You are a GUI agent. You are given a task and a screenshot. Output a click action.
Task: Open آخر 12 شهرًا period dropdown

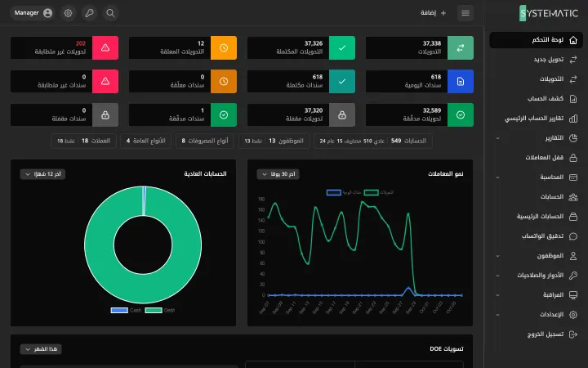[42, 174]
